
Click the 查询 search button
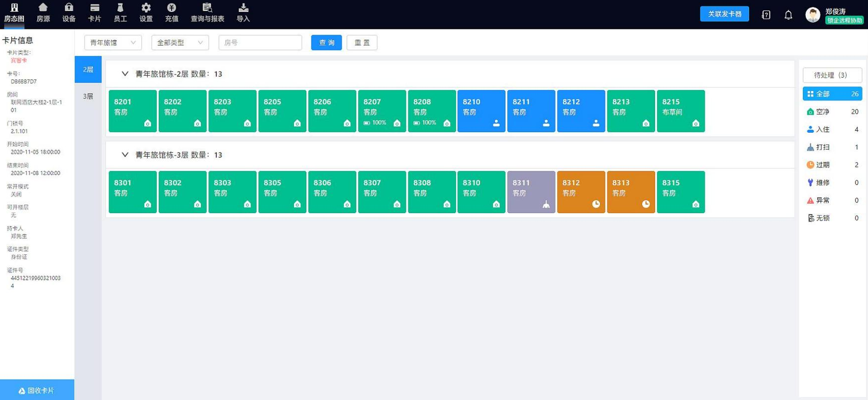(326, 43)
